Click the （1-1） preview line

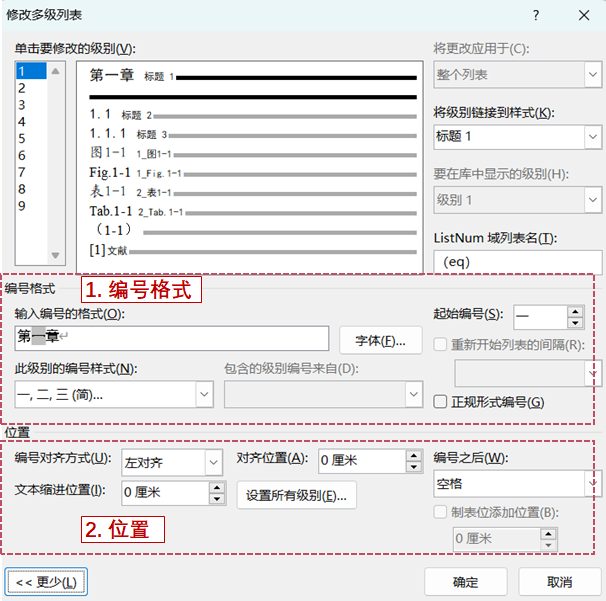tap(253, 231)
